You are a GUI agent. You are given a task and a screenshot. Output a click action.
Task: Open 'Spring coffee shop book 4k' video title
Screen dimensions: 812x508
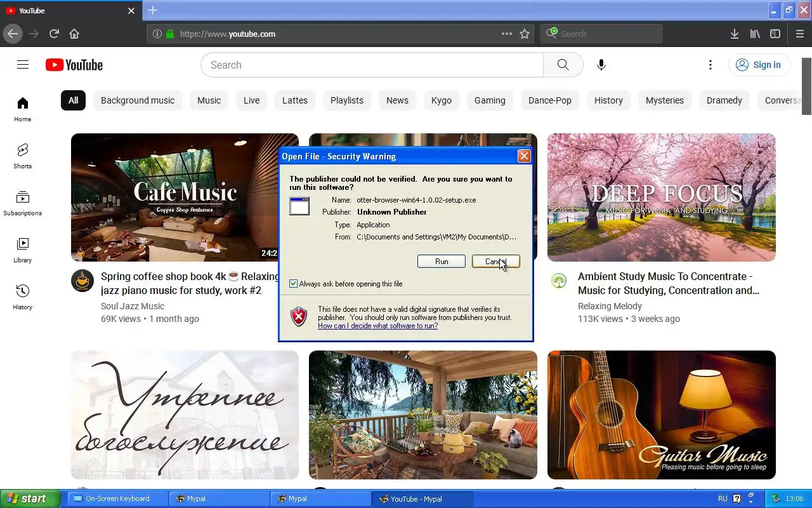(190, 283)
